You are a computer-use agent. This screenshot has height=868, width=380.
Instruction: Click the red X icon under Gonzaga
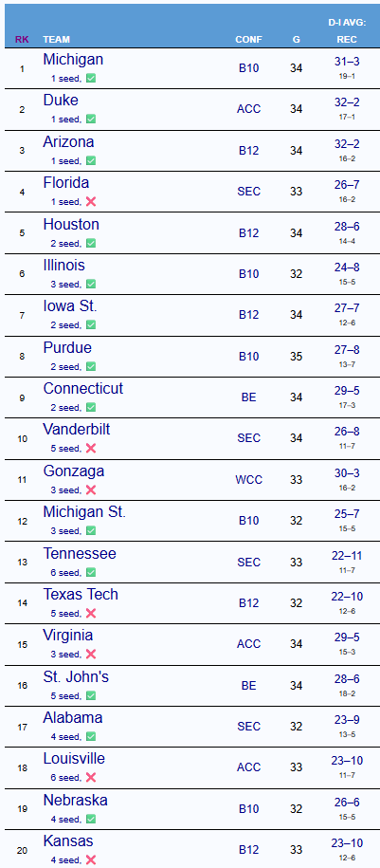(x=91, y=489)
